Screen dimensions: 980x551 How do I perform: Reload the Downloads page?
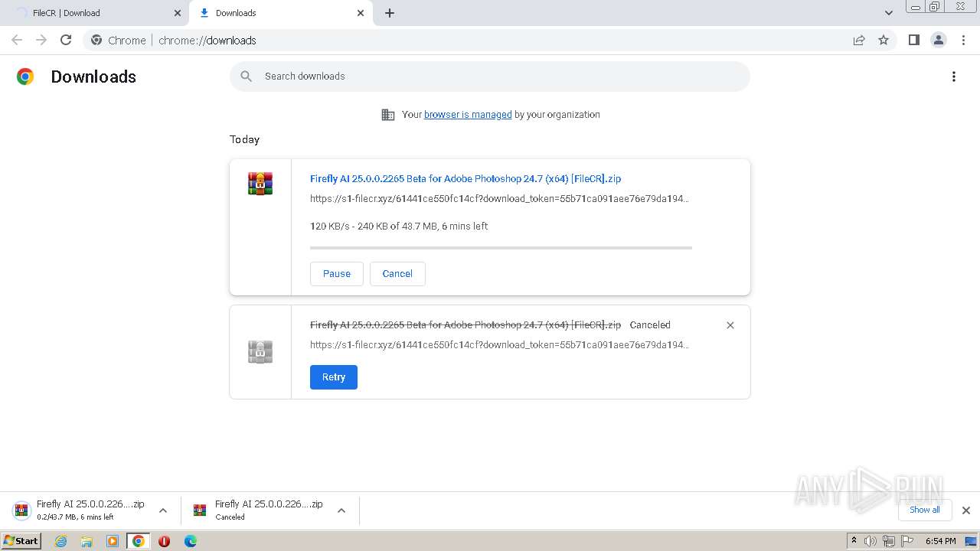click(x=66, y=40)
